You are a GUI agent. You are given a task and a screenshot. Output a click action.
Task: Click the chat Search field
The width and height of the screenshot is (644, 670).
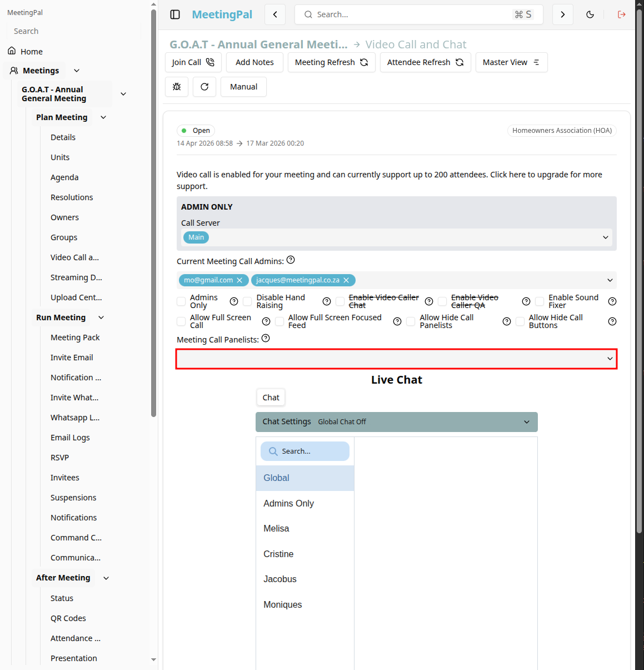pos(305,451)
